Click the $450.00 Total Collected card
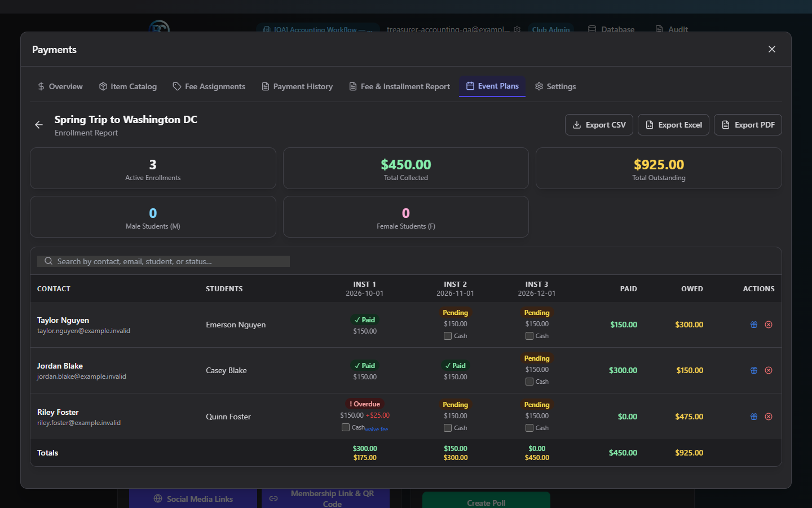812x508 pixels. click(406, 168)
